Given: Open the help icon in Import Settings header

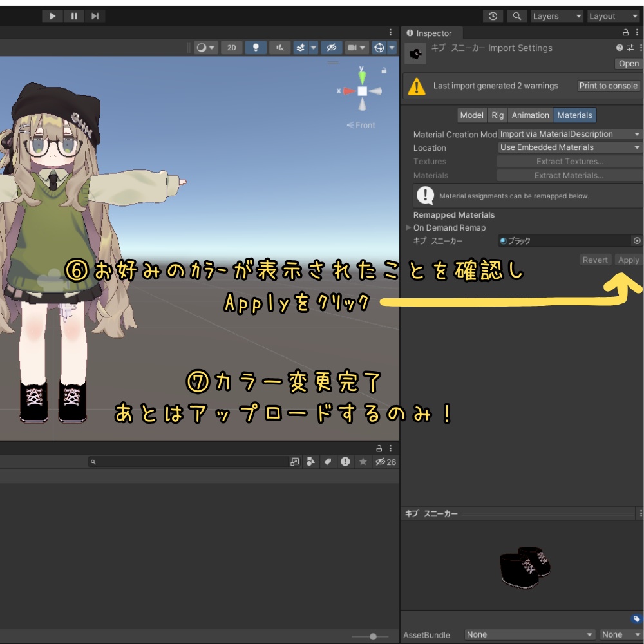Looking at the screenshot, I should click(620, 48).
